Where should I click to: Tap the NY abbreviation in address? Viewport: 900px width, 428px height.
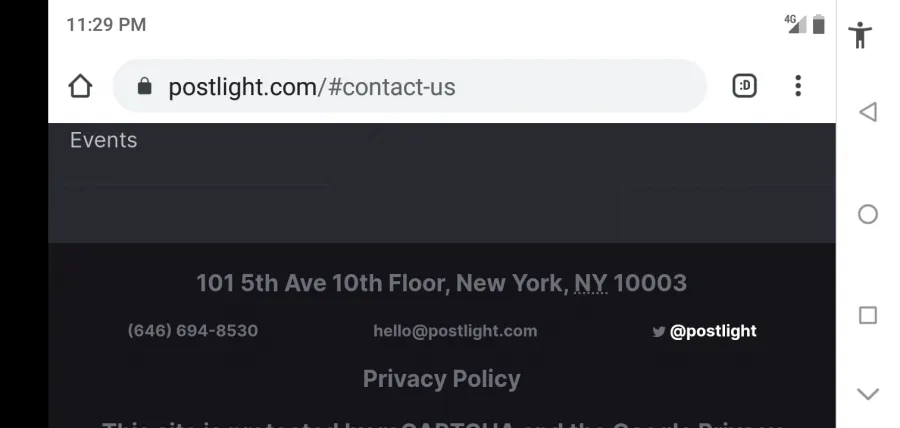591,283
